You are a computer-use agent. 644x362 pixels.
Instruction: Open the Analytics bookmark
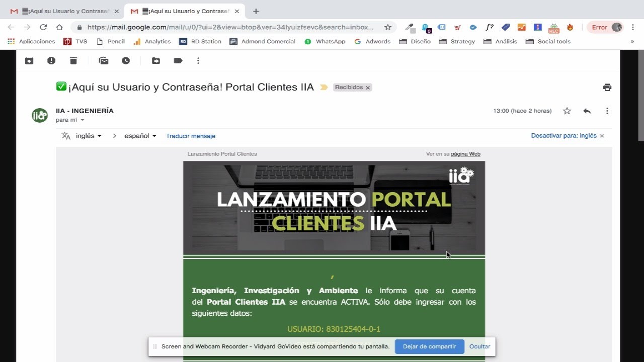[x=152, y=42]
